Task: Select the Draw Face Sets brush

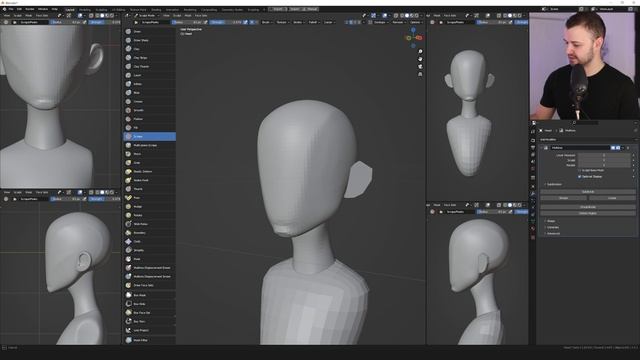Action: tap(149, 285)
